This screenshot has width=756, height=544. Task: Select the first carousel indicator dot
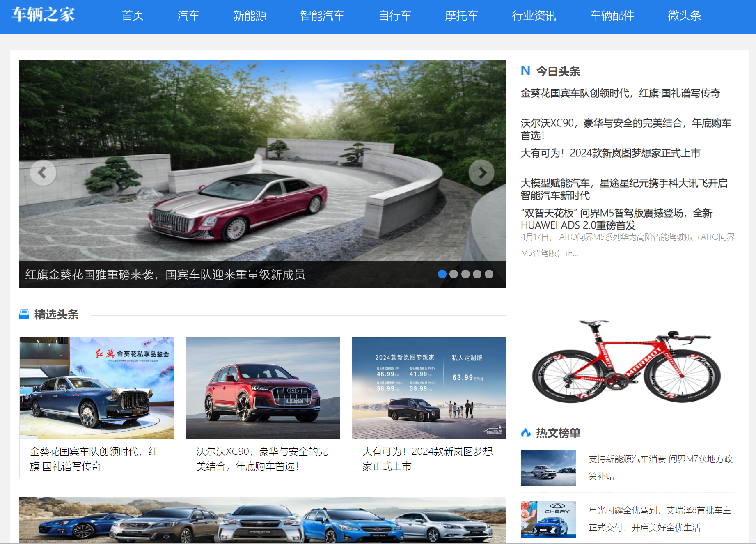442,274
